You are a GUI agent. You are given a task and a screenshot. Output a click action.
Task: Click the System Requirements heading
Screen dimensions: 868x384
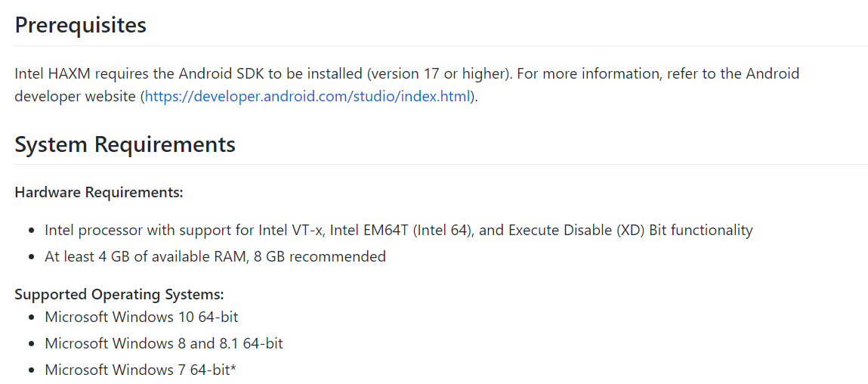(125, 144)
